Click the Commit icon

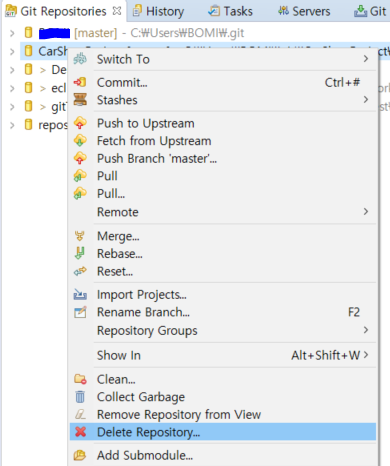[80, 82]
